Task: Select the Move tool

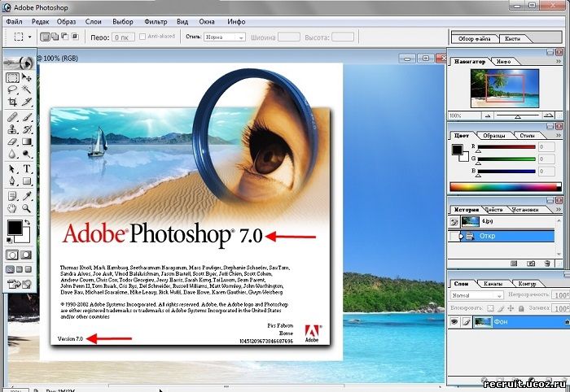Action: 27,77
